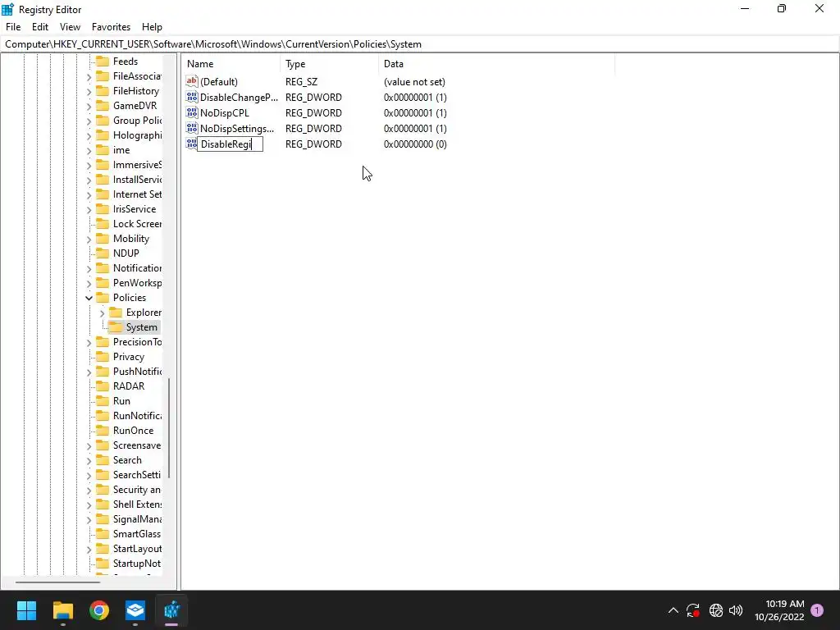
Task: Select the Feeds key
Action: [x=126, y=61]
